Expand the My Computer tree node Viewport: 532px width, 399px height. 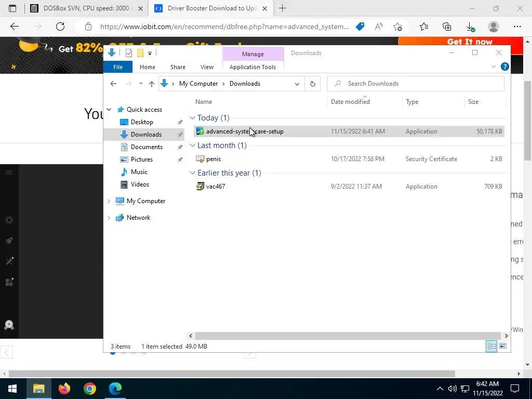click(109, 201)
